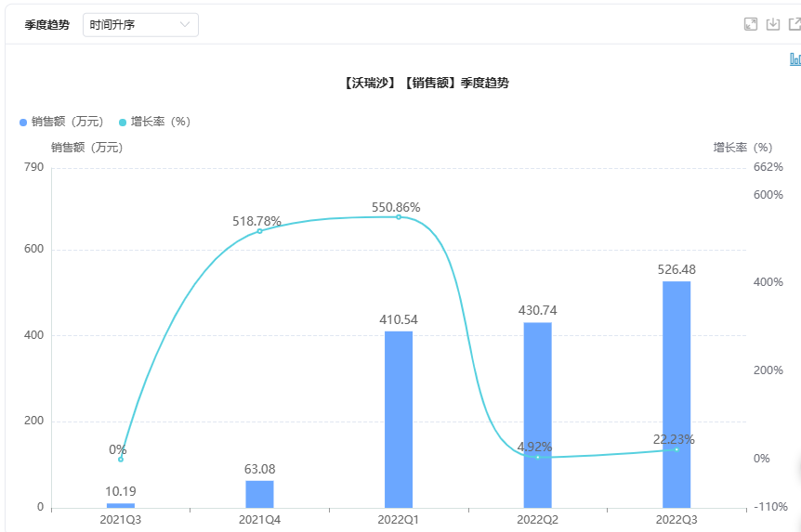Toggle the 销售额（万元） legend series
801x532 pixels.
[x=60, y=122]
